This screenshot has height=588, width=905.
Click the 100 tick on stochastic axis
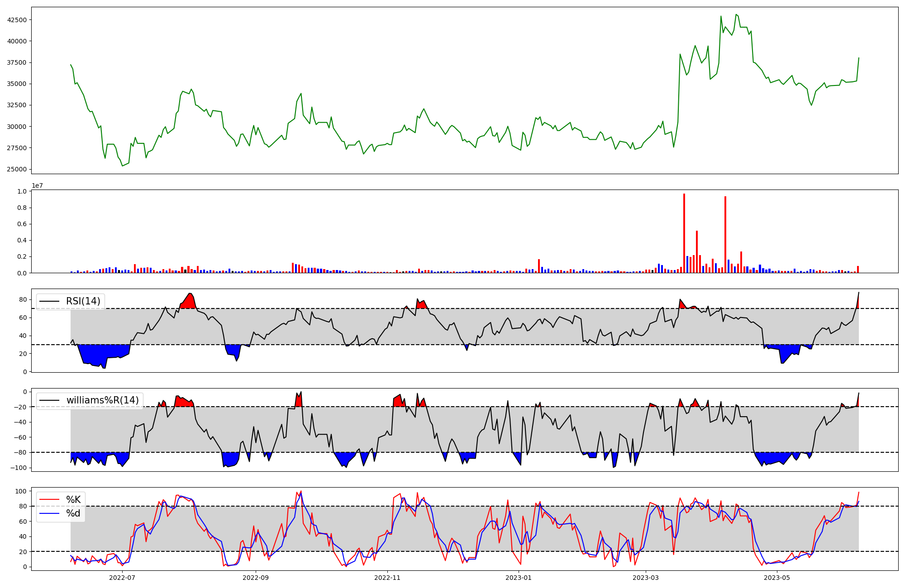pos(21,491)
